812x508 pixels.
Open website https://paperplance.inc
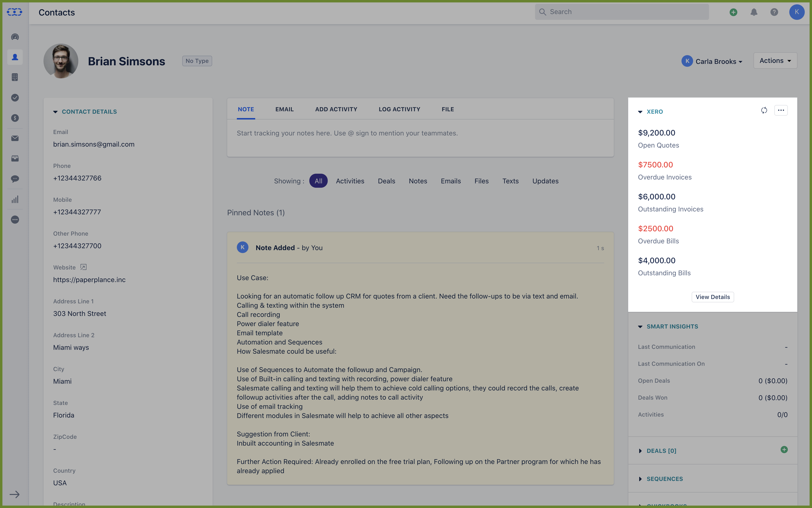(89, 280)
